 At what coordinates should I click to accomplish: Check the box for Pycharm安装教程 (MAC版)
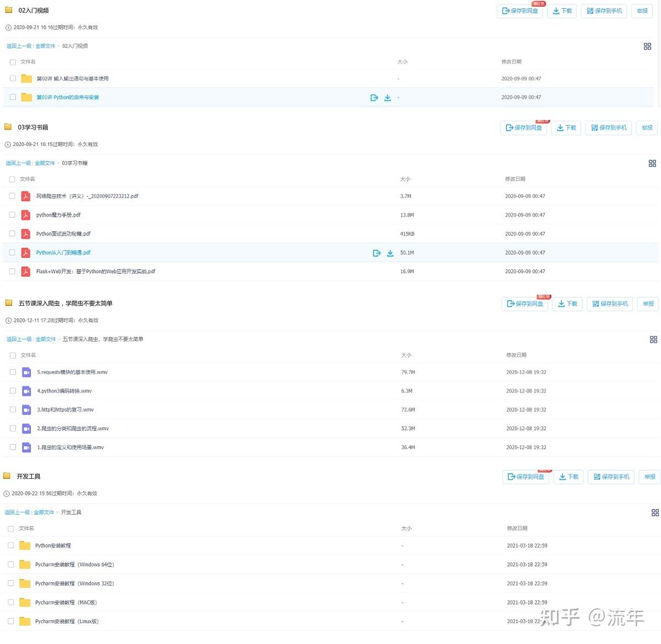11,602
